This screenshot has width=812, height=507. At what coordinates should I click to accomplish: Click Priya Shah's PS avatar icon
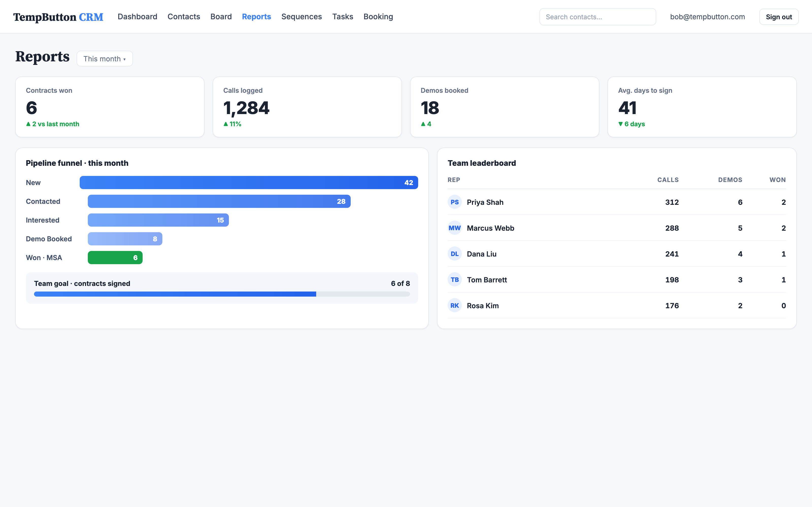(455, 202)
